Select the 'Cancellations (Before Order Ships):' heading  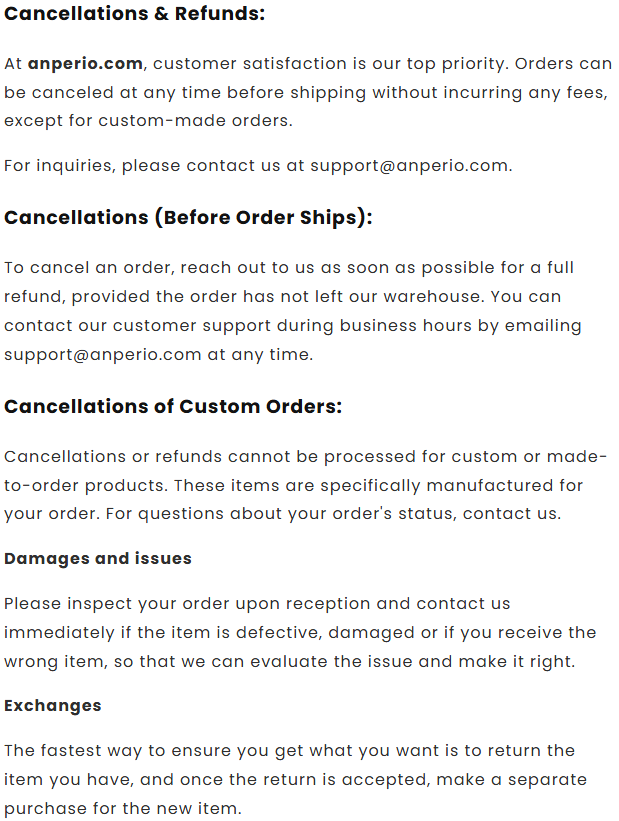[188, 217]
